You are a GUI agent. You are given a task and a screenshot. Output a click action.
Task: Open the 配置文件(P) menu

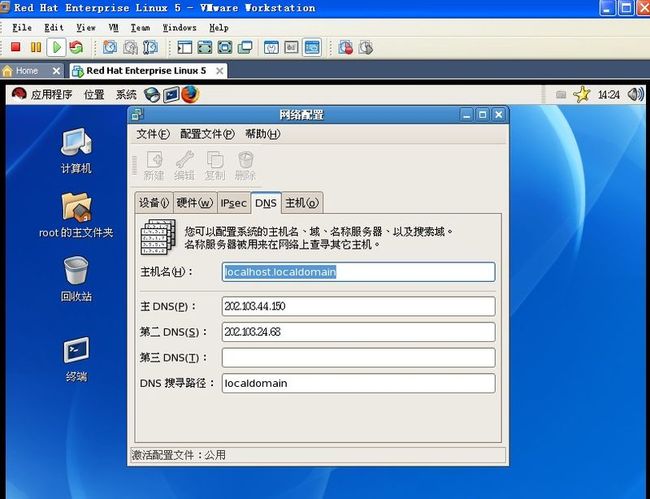pos(207,134)
